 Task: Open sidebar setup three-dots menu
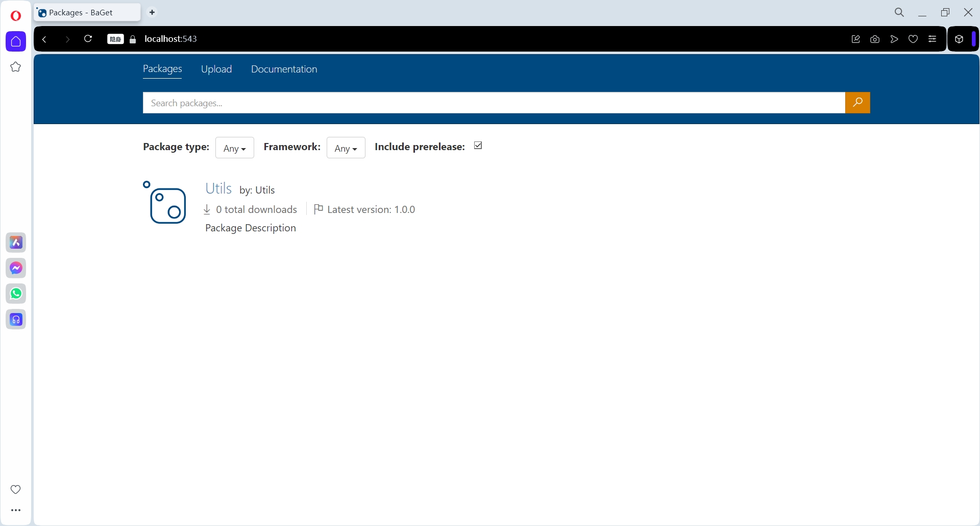tap(16, 510)
